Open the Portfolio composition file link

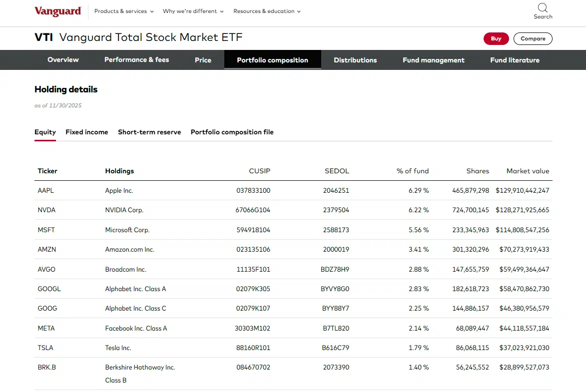[232, 132]
